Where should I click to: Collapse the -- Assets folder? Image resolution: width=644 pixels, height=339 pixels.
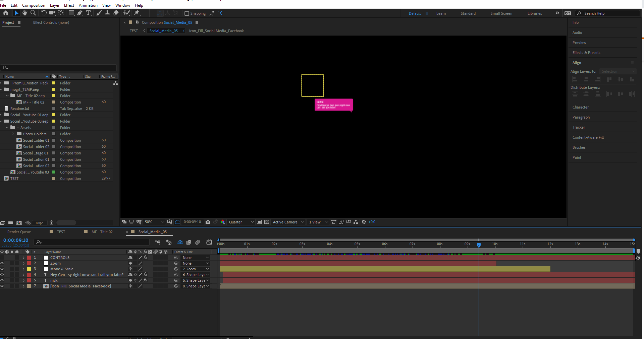(x=7, y=128)
